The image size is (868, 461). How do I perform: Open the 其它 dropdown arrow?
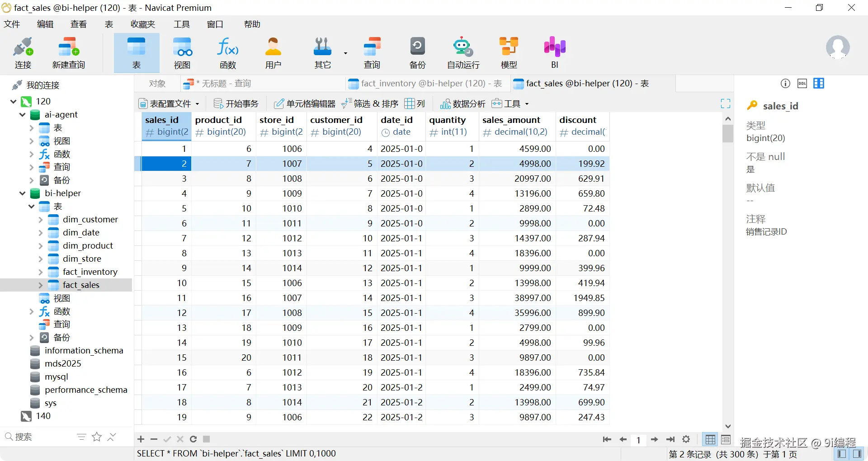[x=345, y=53]
